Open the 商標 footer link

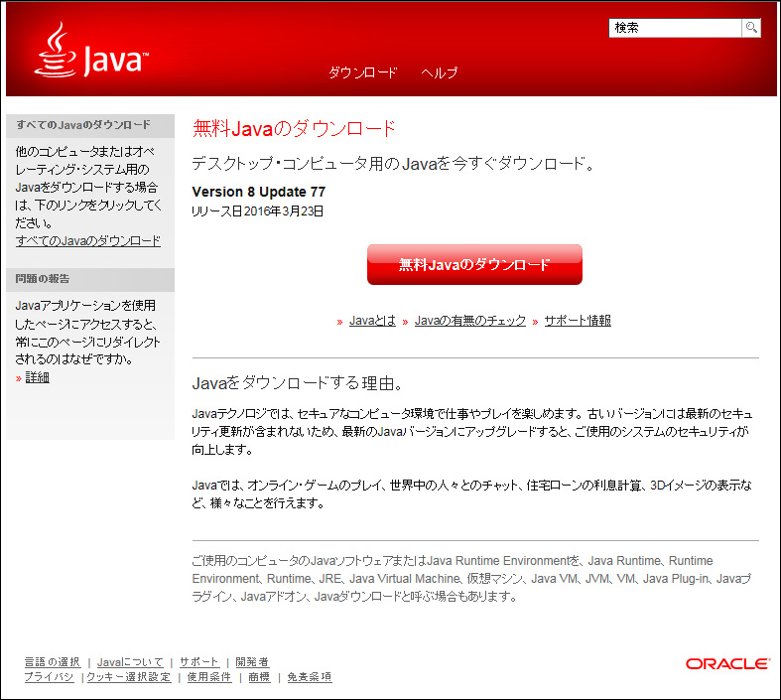coord(259,677)
